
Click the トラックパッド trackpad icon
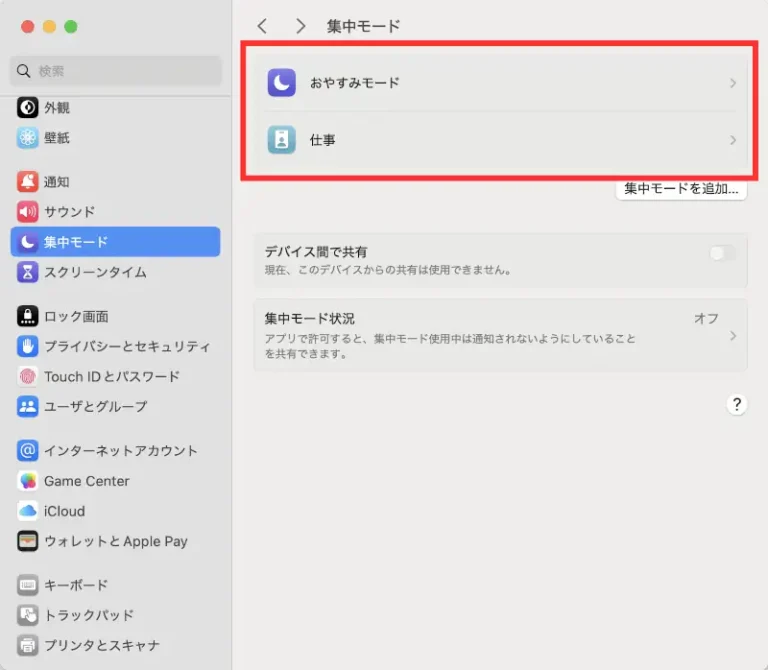click(27, 615)
